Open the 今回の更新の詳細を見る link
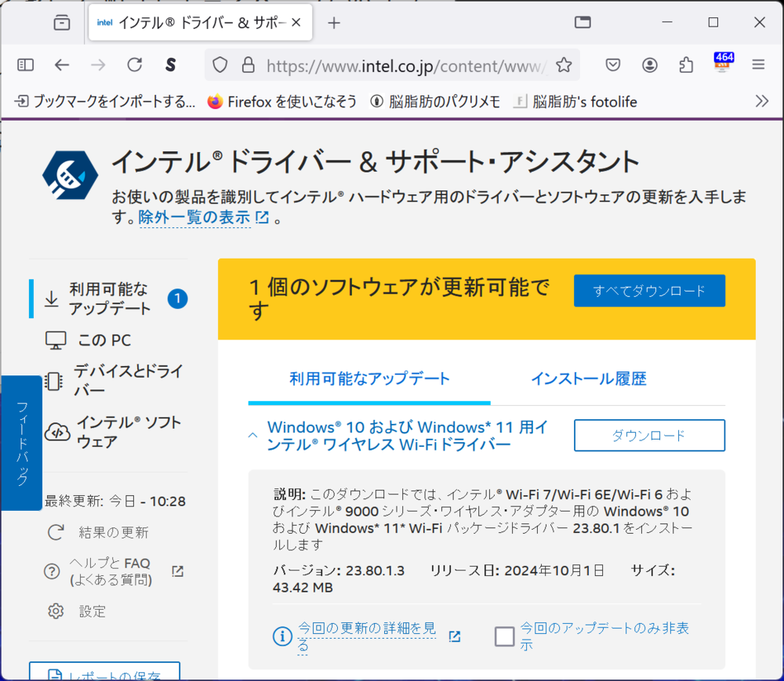Screen dimensions: 784x681 [367, 636]
